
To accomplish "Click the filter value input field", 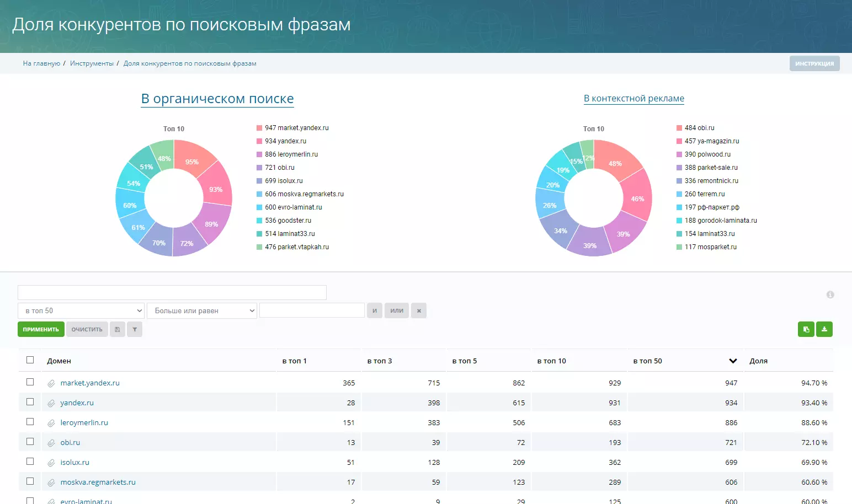I will [312, 310].
